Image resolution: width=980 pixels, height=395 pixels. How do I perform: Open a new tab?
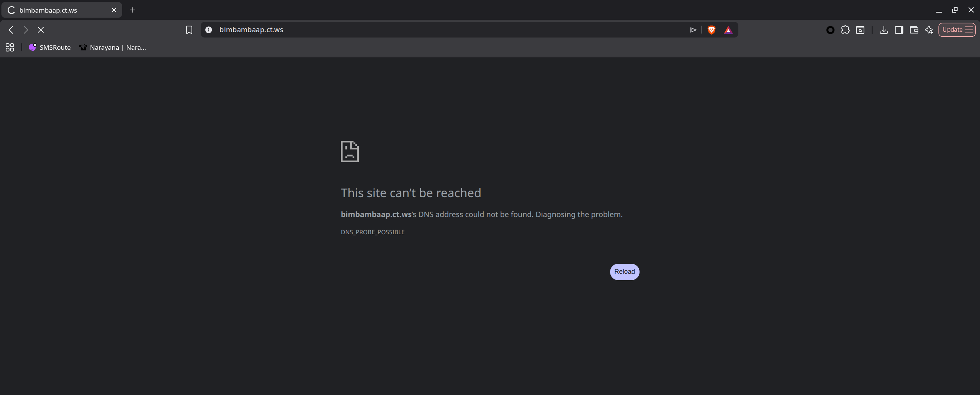tap(133, 10)
